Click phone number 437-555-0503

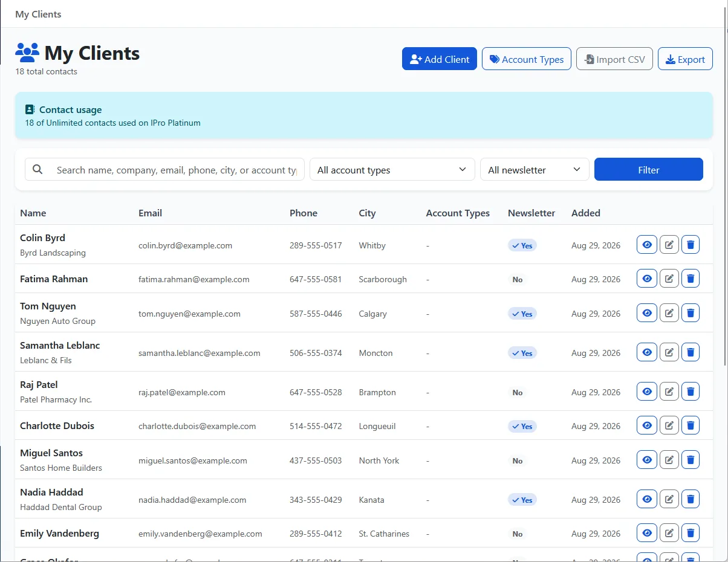tap(316, 460)
